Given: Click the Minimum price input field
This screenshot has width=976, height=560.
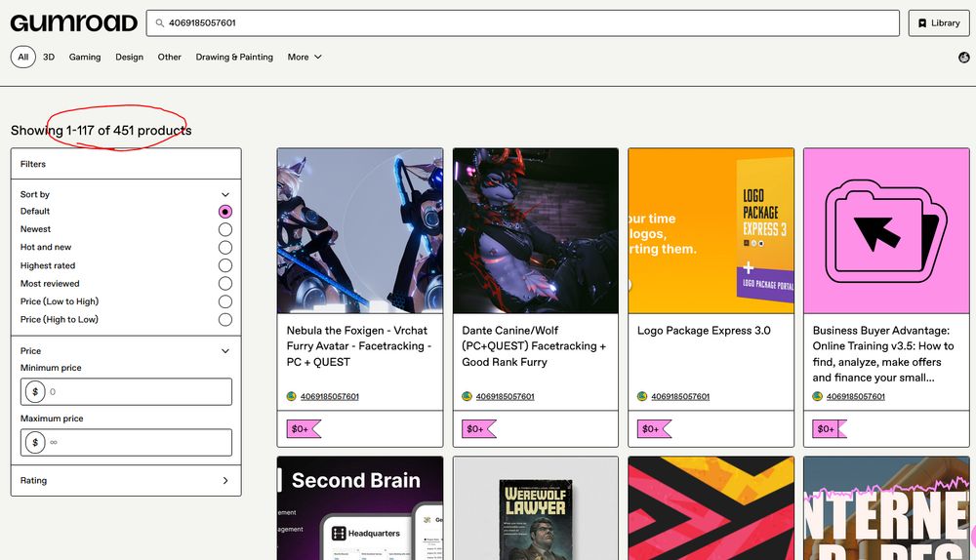Looking at the screenshot, I should [126, 392].
